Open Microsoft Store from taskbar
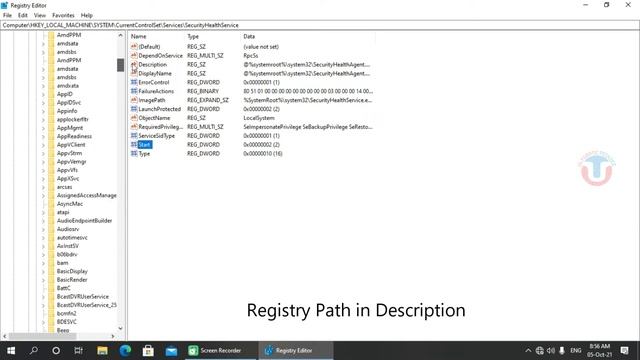 148,351
